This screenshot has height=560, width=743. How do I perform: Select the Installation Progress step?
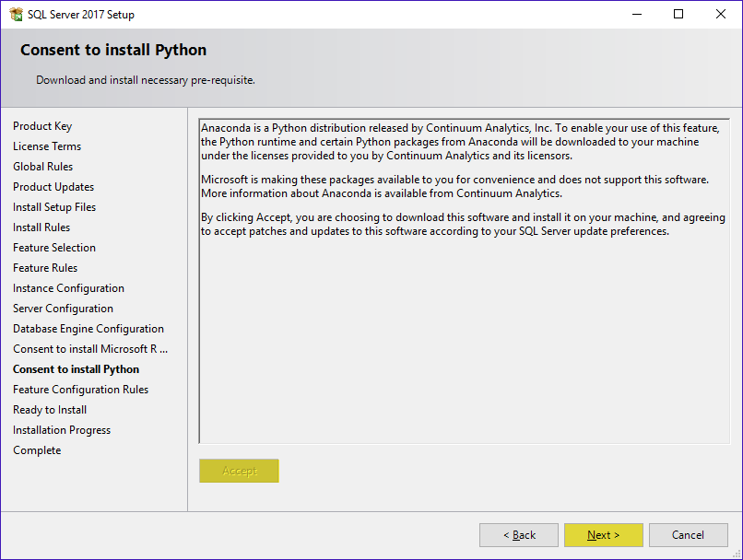point(62,430)
